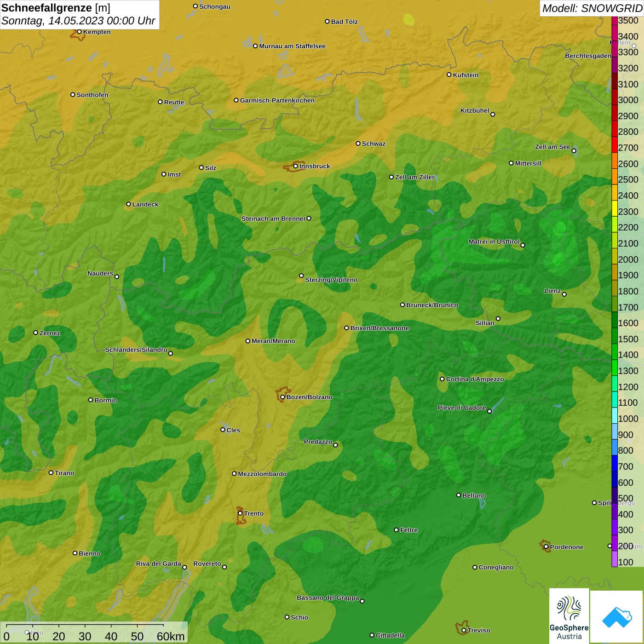
Task: Click the Meran/Merano map label
Action: (273, 341)
